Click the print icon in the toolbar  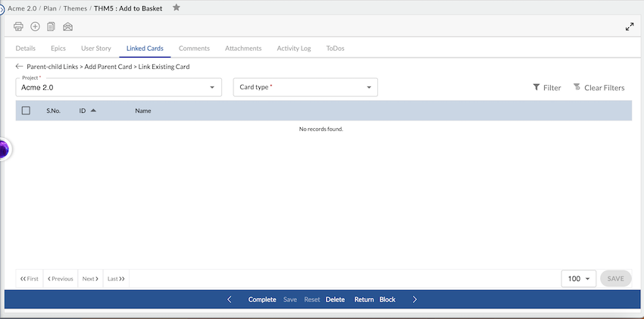pyautogui.click(x=19, y=27)
